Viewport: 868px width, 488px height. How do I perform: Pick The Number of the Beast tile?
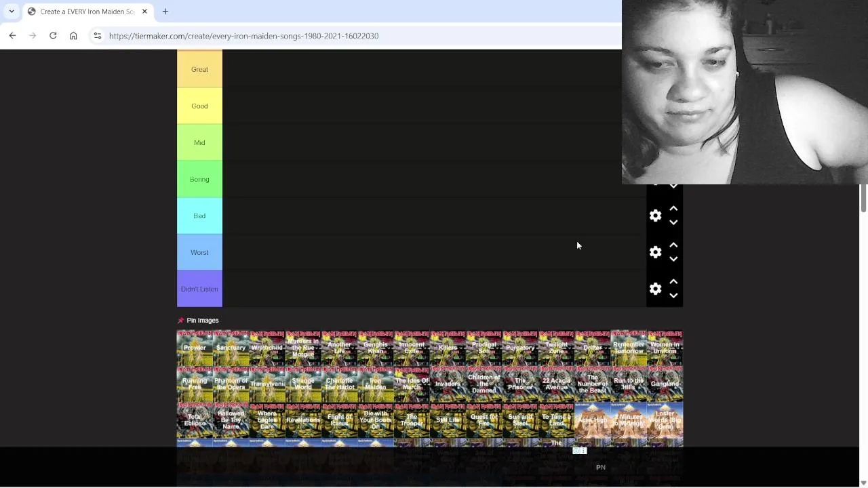(593, 384)
